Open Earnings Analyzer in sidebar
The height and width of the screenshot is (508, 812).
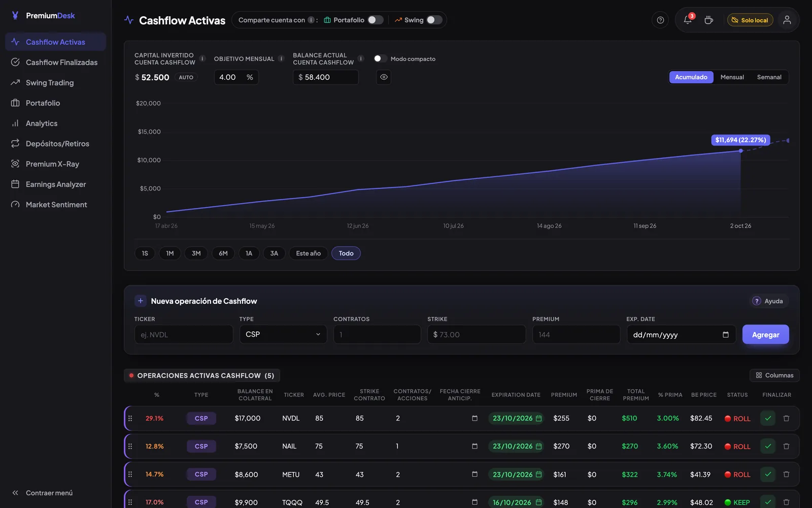tap(55, 184)
